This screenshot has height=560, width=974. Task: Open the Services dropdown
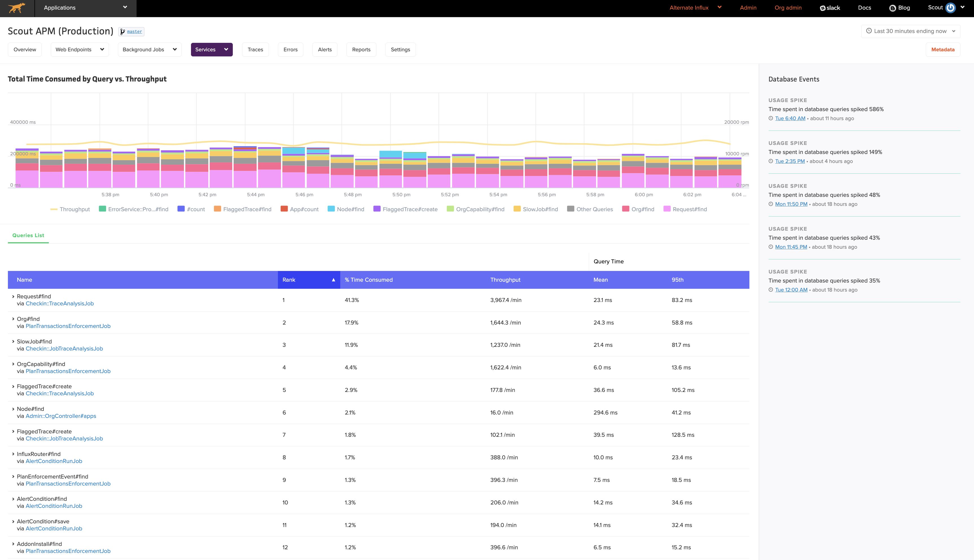click(x=212, y=50)
